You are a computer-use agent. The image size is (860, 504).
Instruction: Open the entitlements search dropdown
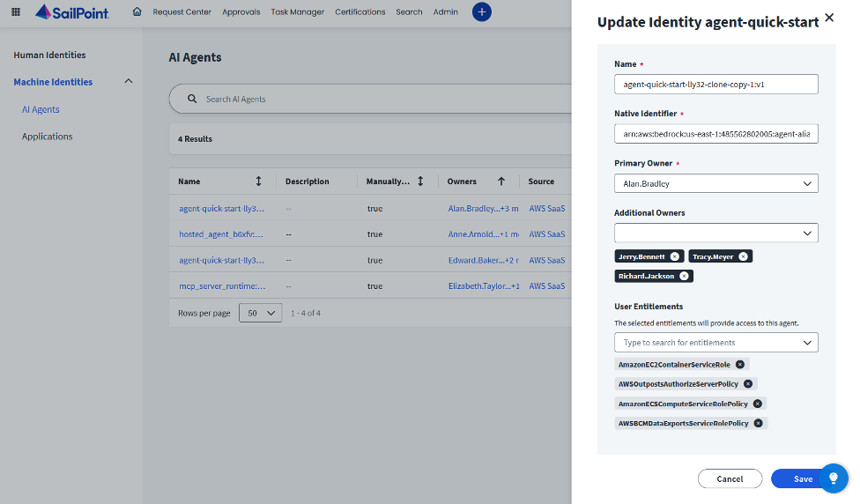715,342
